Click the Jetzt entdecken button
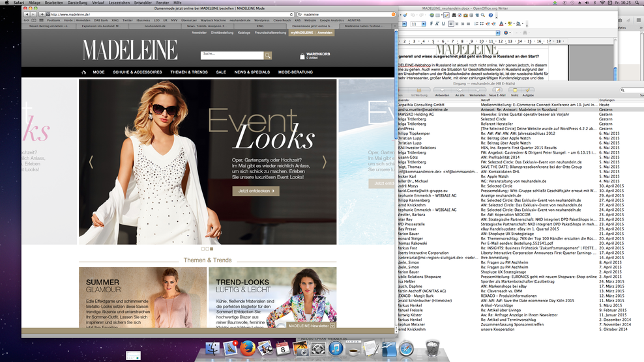The image size is (644, 362). tap(256, 191)
